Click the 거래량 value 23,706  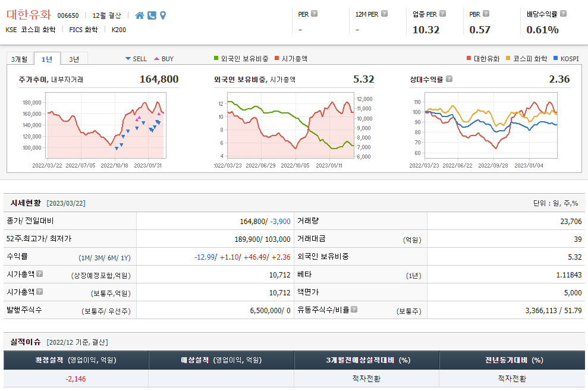click(571, 222)
